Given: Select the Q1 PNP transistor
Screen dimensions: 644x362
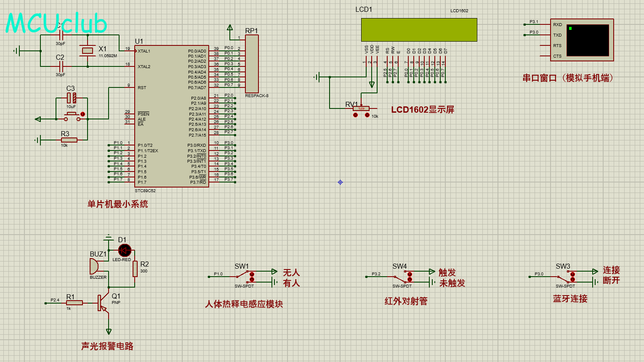Looking at the screenshot, I should [103, 303].
